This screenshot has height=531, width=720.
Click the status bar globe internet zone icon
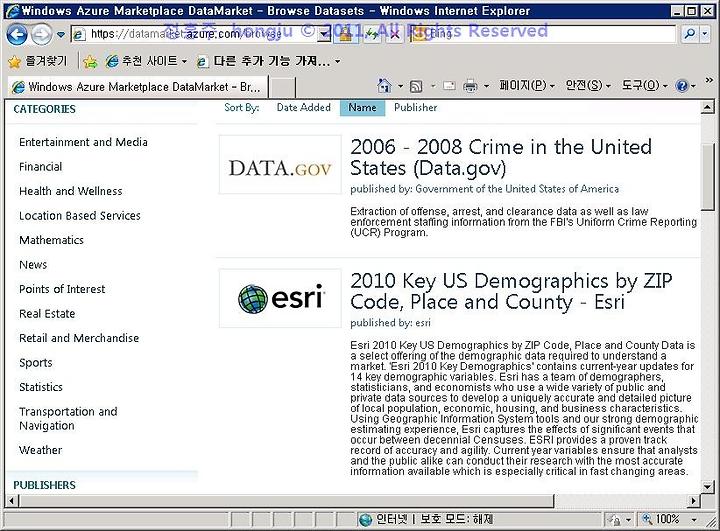[x=366, y=520]
